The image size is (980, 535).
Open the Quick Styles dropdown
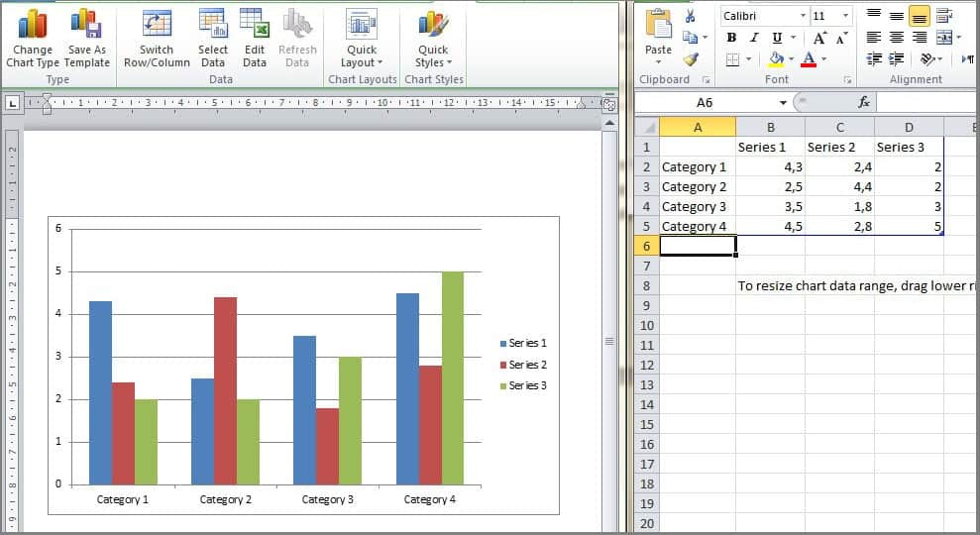[433, 39]
